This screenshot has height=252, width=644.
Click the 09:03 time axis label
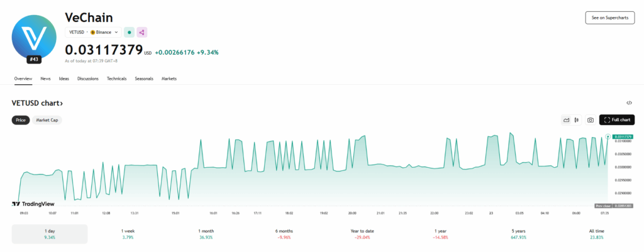(x=24, y=214)
